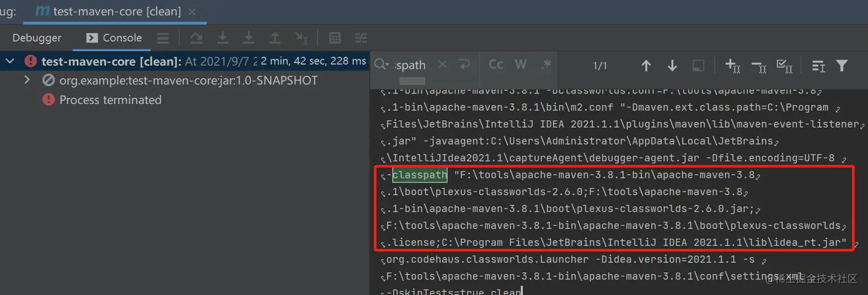The image size is (868, 295).
Task: Click the New Line icon in search field
Action: 464,65
